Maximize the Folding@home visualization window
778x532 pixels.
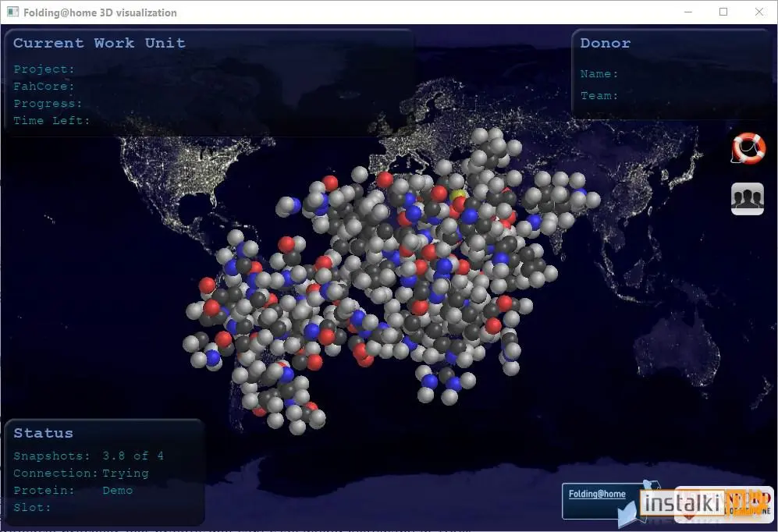pos(723,12)
